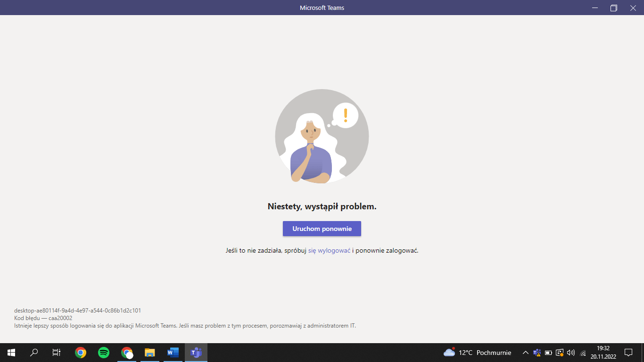This screenshot has height=362, width=644.
Task: Click the Microsoft Teams taskbar icon
Action: [196, 353]
